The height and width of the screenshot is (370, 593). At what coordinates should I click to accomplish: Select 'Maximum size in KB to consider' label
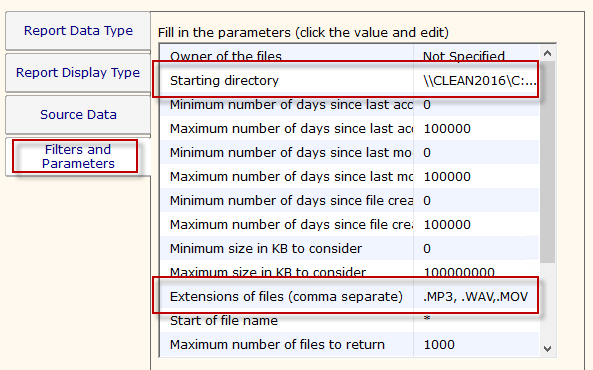(x=268, y=272)
